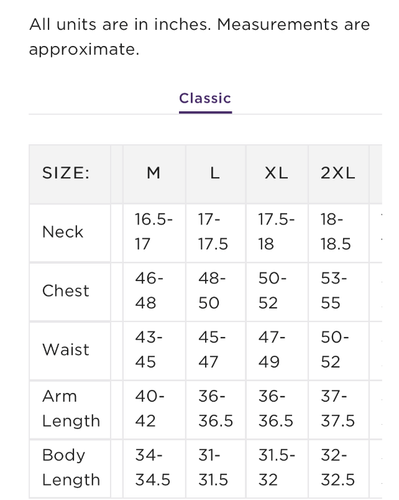Click the 48-50 chest measurement cell
Screen dimensions: 399x500
pos(215,292)
